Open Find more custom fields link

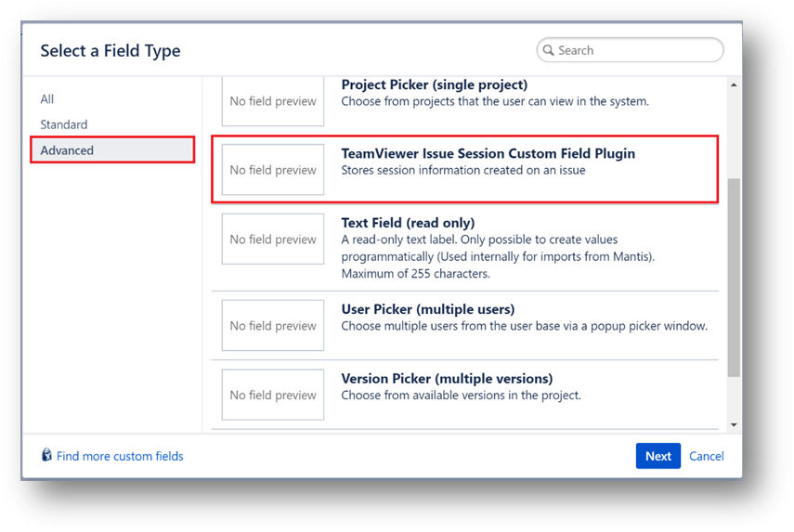pyautogui.click(x=120, y=456)
